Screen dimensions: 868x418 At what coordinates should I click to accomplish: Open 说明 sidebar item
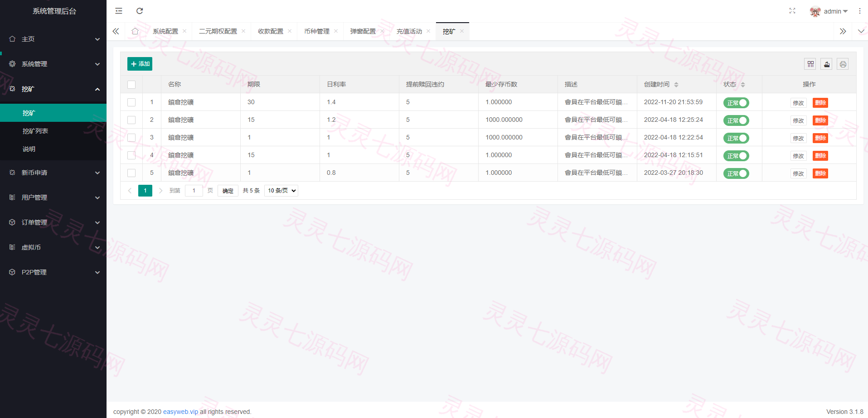pos(53,149)
